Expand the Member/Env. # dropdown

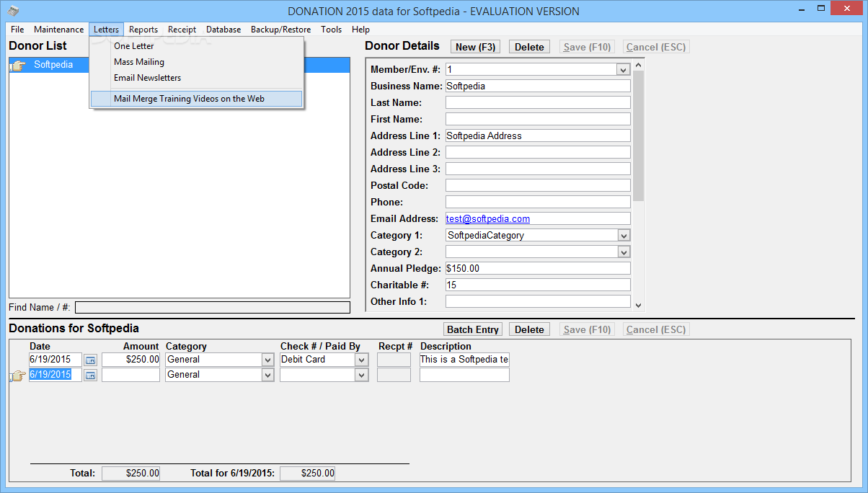(624, 69)
